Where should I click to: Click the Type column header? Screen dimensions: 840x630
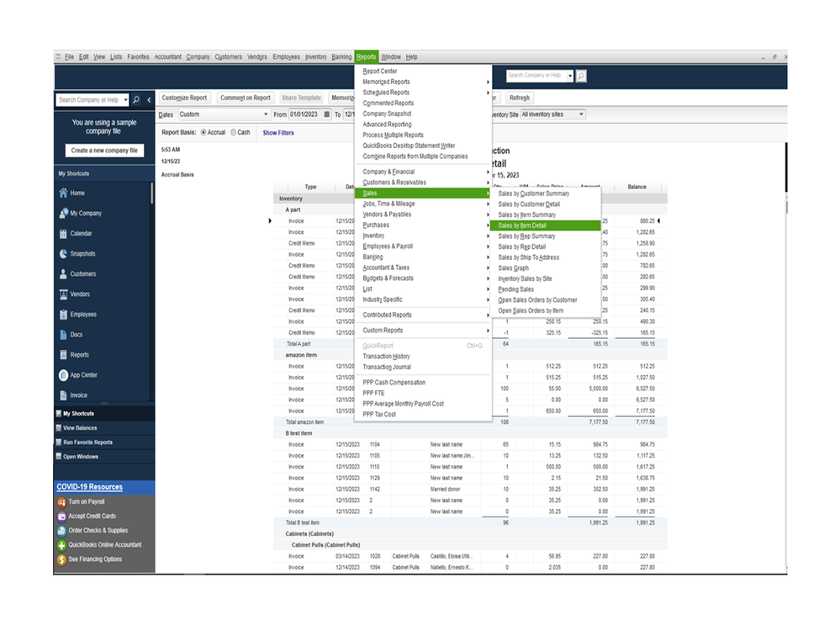tap(310, 187)
